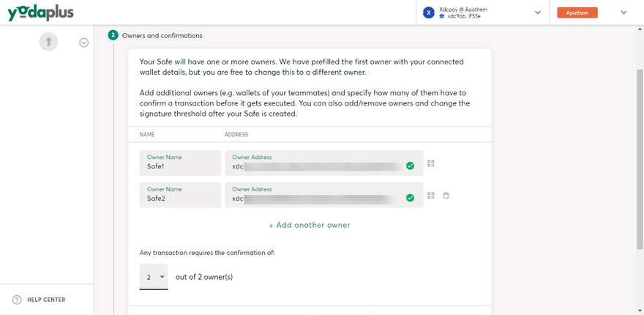Click the green checkmark on Safe2 address

coord(410,198)
